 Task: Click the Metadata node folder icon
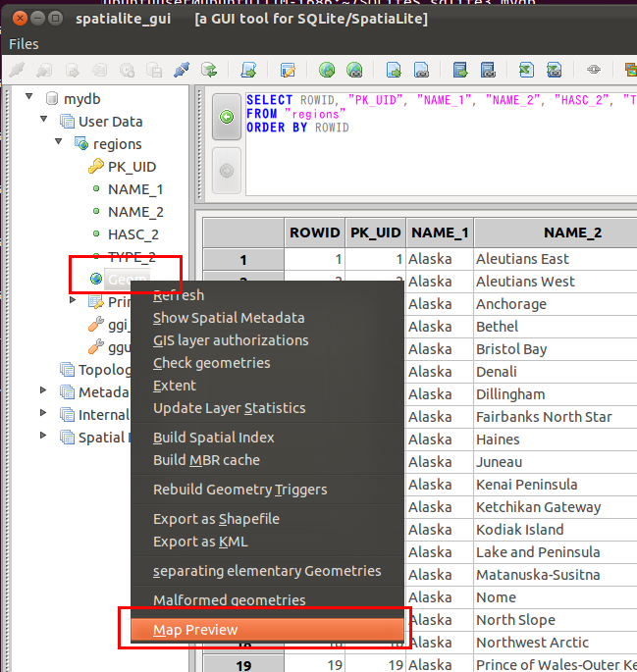tap(67, 391)
